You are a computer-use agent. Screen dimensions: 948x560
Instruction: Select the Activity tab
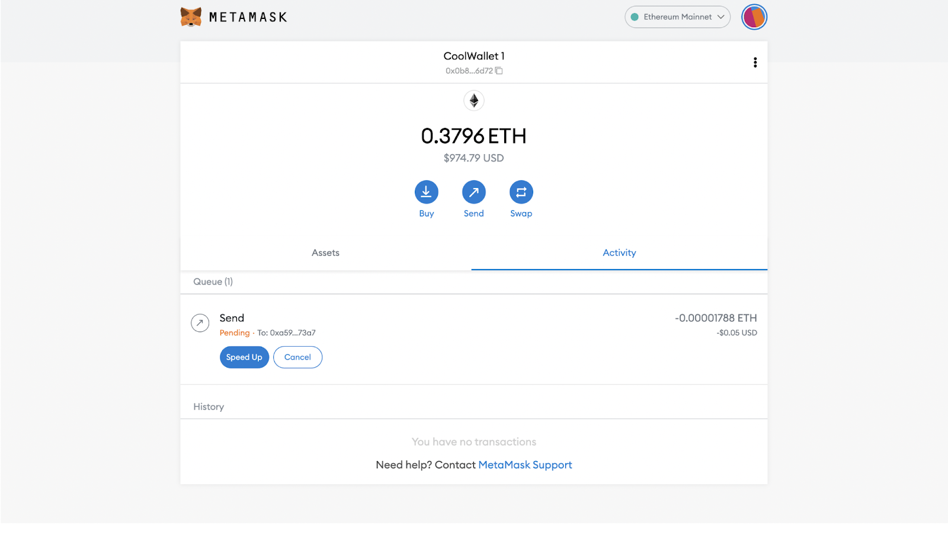619,253
